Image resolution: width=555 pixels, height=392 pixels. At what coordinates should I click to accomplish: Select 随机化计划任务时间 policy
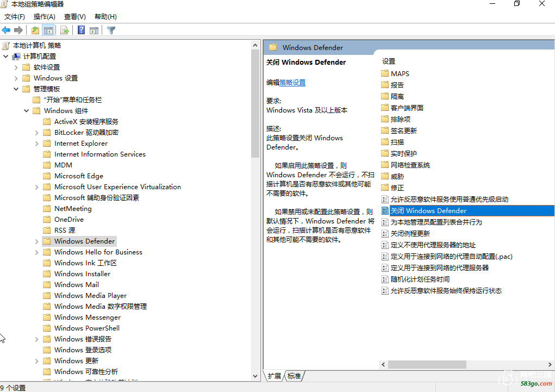click(x=420, y=279)
